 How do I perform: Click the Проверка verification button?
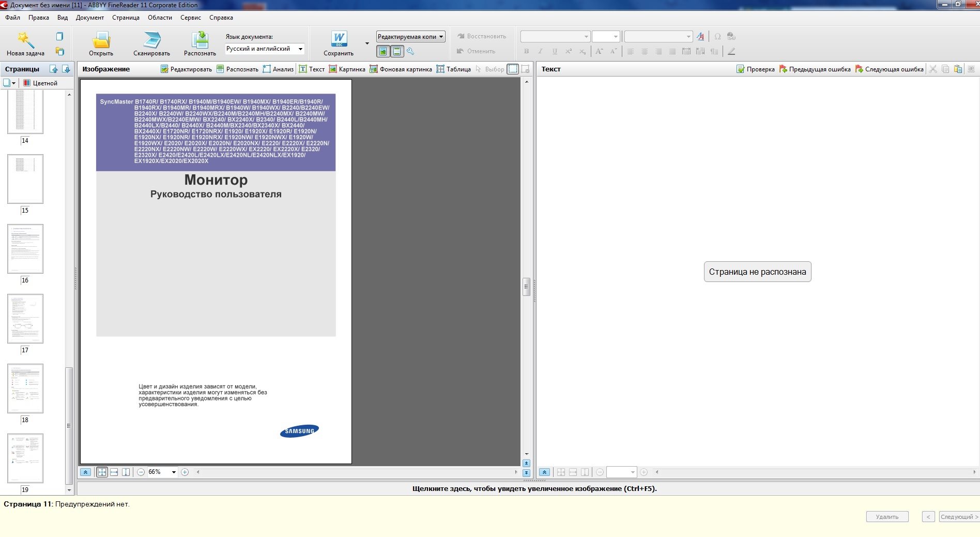pos(755,69)
